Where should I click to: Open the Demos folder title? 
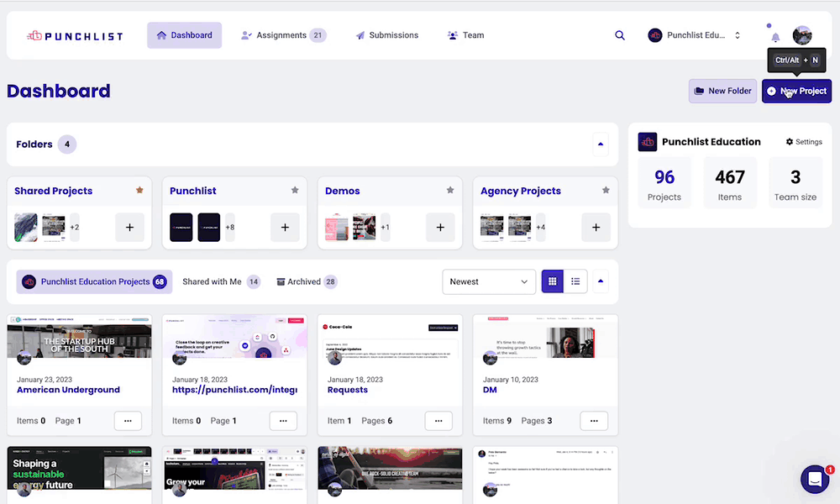tap(343, 191)
